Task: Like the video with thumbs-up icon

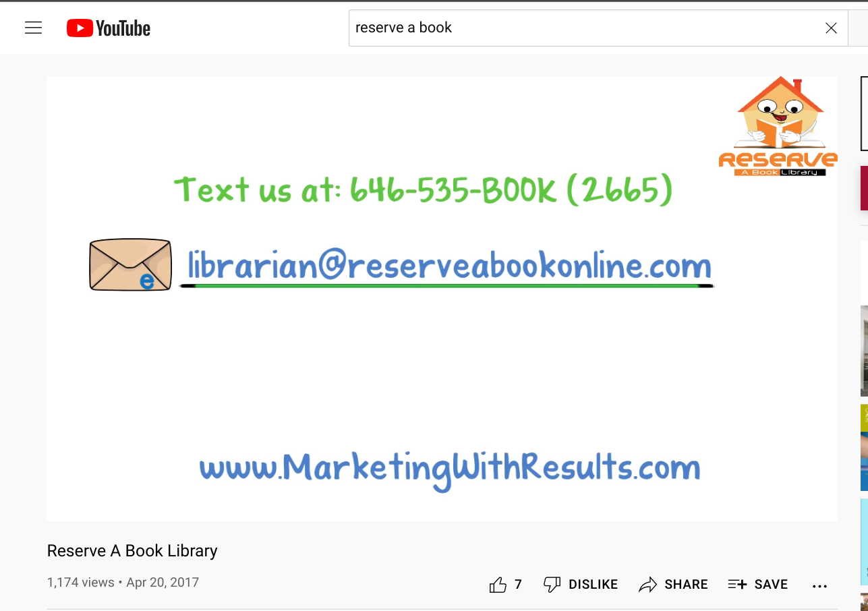Action: [x=498, y=585]
